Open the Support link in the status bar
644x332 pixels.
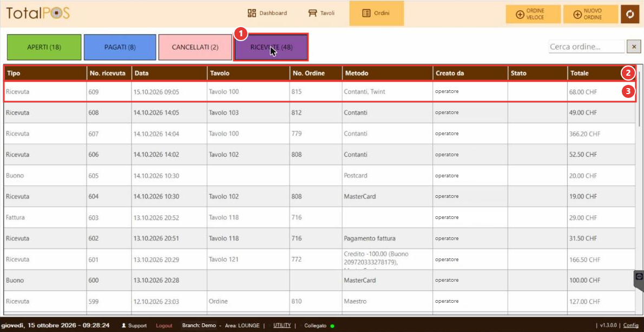click(x=134, y=326)
